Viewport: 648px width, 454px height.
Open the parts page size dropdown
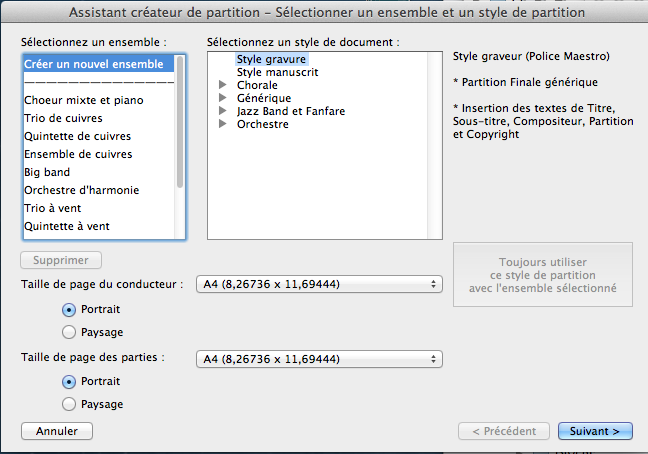pos(319,358)
